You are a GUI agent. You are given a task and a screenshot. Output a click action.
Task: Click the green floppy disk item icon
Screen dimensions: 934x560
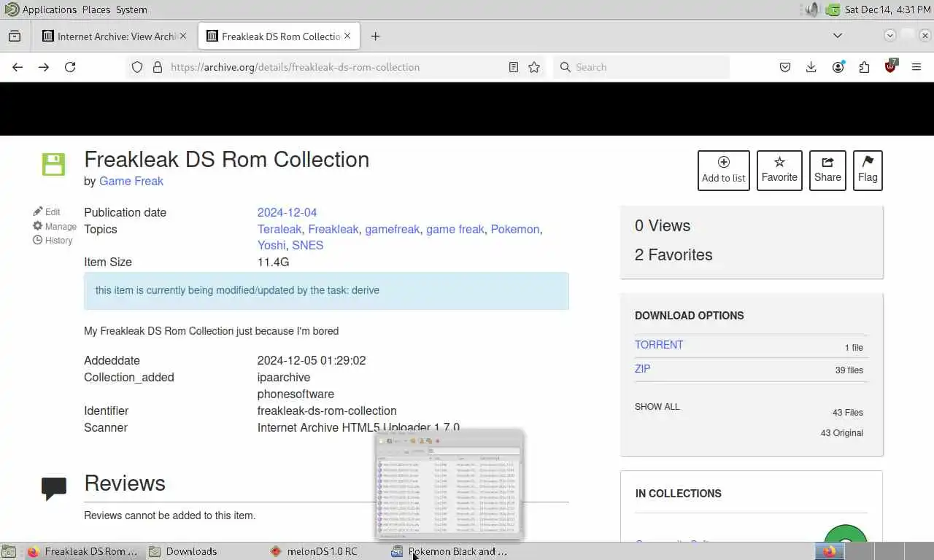point(53,164)
